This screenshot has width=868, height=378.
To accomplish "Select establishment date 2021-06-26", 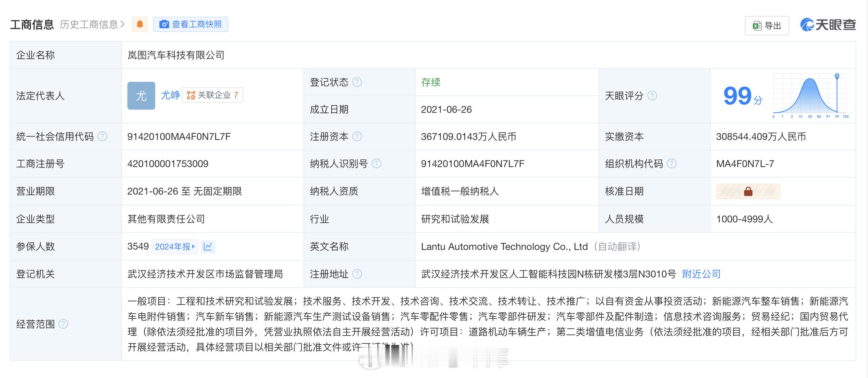I will coord(446,109).
